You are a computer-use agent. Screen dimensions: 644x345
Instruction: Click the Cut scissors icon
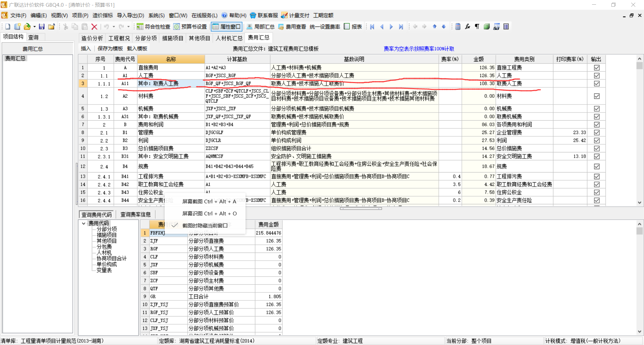tap(66, 26)
